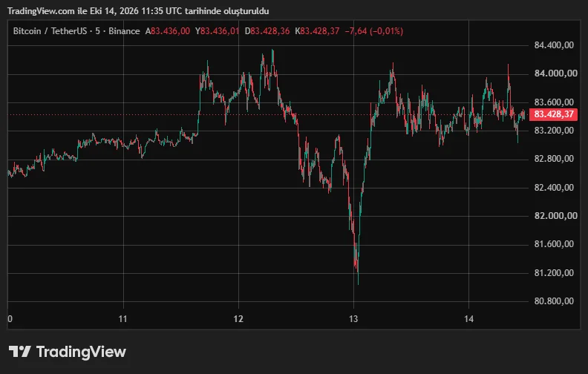Image resolution: width=588 pixels, height=374 pixels.
Task: Click date label 14 on time axis
Action: pyautogui.click(x=468, y=319)
